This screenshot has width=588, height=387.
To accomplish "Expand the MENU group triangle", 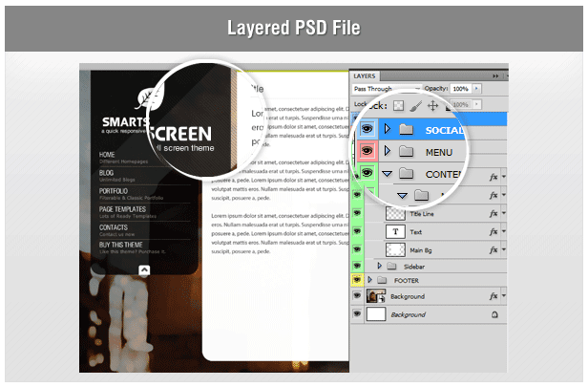I will coord(388,151).
